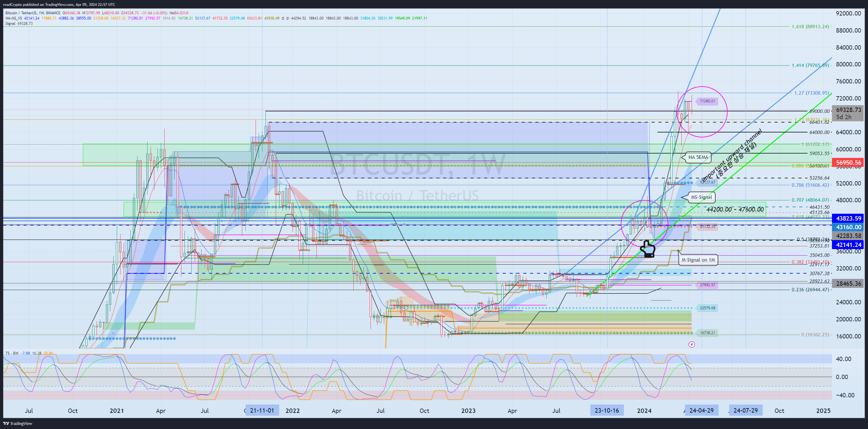
Task: Click the 23-10-16 date marker
Action: click(x=607, y=410)
